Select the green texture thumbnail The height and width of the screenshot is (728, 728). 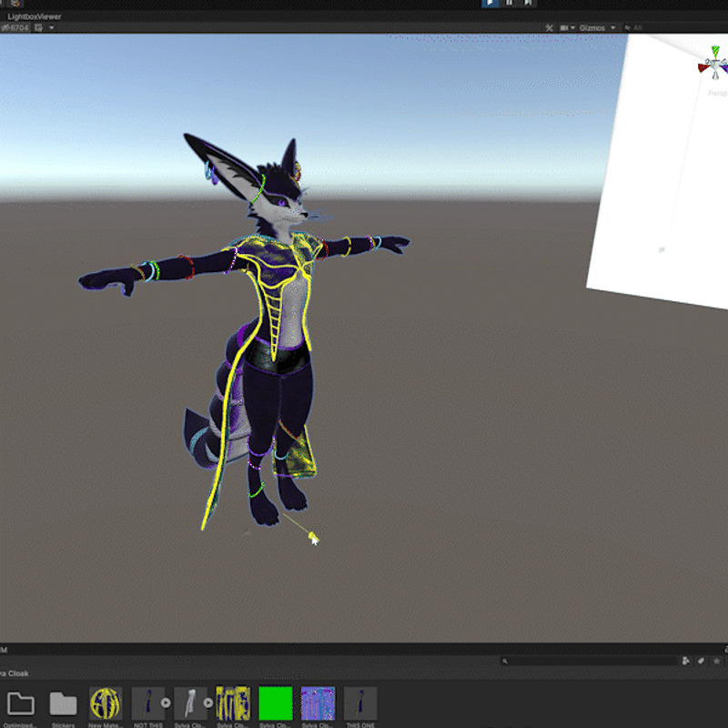pos(275,703)
